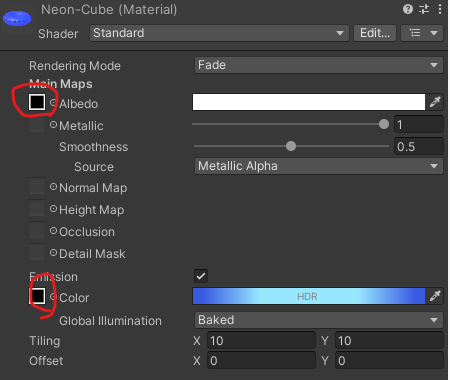Click the Neon-Cube (Material) title
The width and height of the screenshot is (450, 380).
click(109, 10)
